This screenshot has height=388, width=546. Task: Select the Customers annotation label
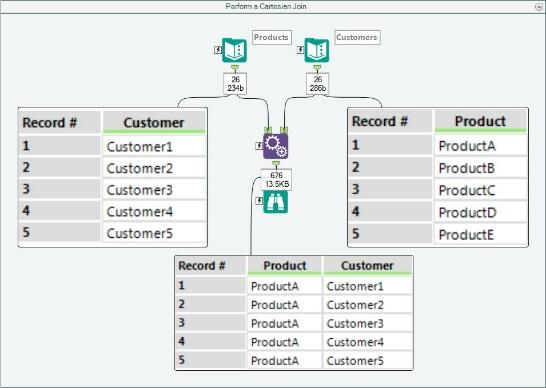(x=357, y=37)
